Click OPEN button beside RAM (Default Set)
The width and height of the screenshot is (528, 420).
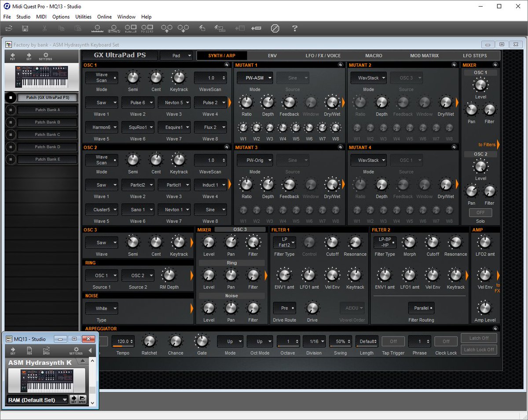[x=82, y=400]
